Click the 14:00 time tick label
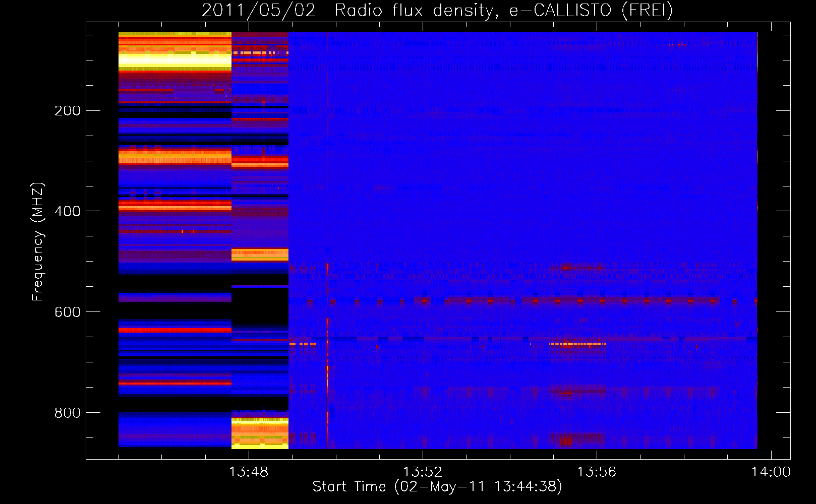816x504 pixels. click(x=771, y=472)
